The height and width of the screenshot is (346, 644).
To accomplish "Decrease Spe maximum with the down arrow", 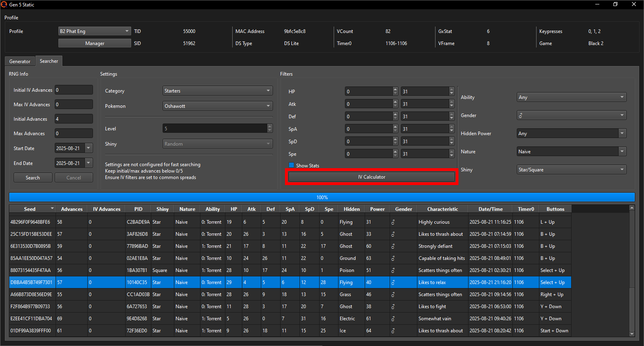I will 452,156.
